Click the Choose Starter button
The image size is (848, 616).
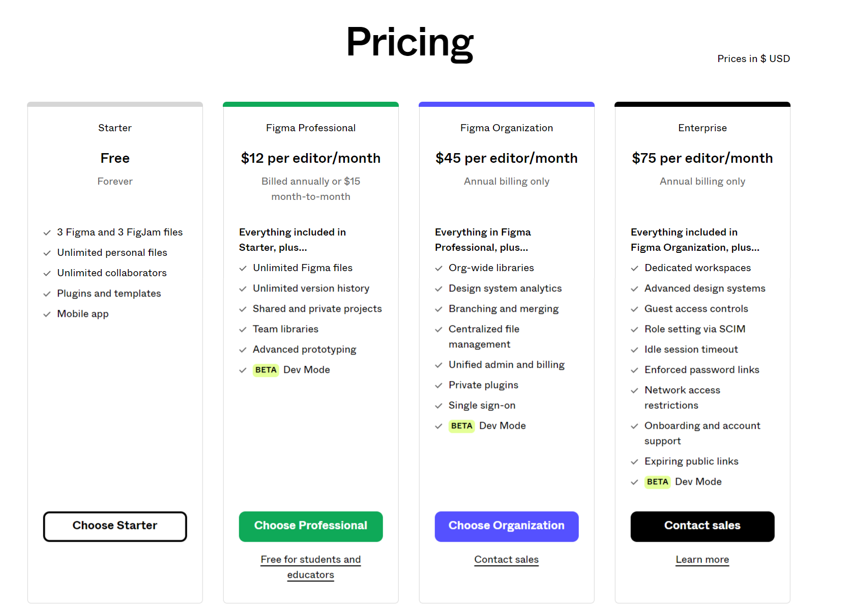click(115, 526)
